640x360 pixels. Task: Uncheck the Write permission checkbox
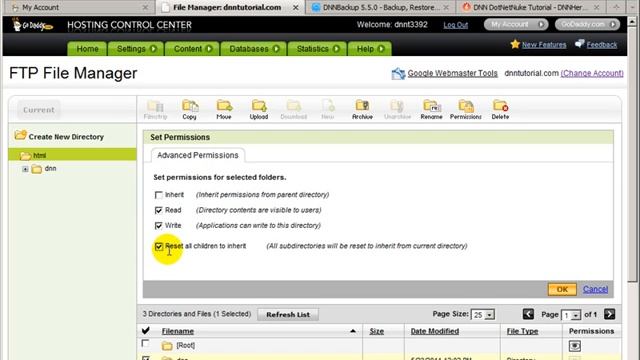tap(158, 226)
